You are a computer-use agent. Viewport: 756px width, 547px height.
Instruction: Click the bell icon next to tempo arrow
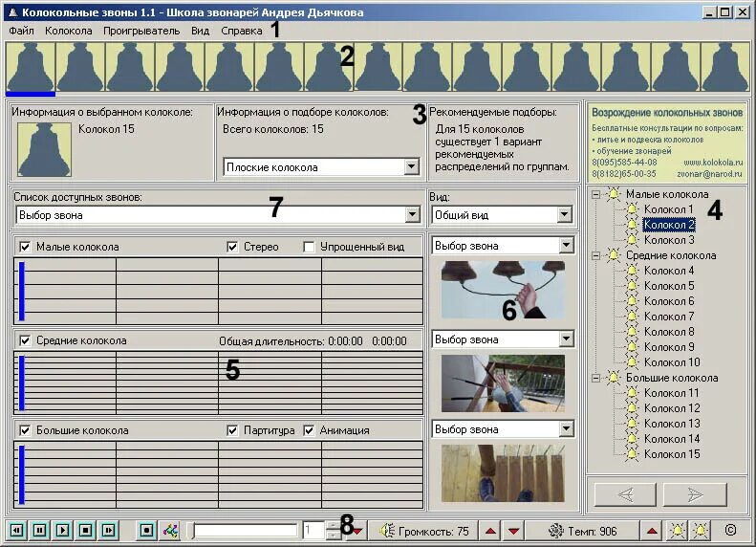tap(678, 531)
